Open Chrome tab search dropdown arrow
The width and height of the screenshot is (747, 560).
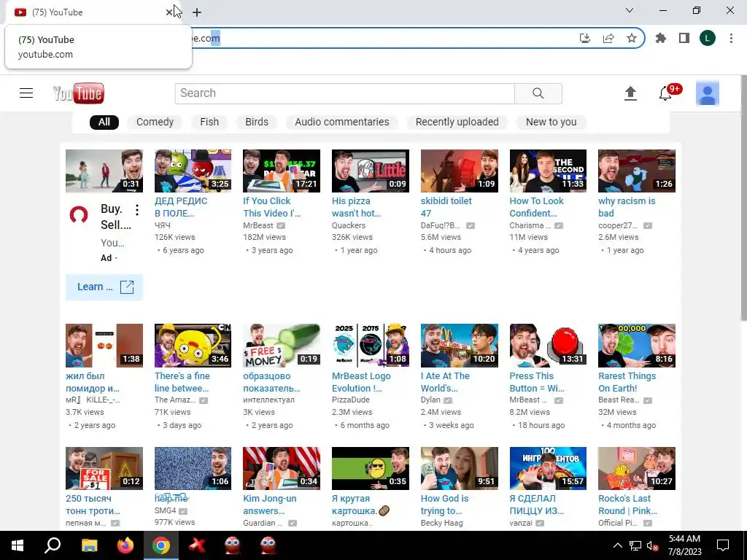click(x=630, y=10)
